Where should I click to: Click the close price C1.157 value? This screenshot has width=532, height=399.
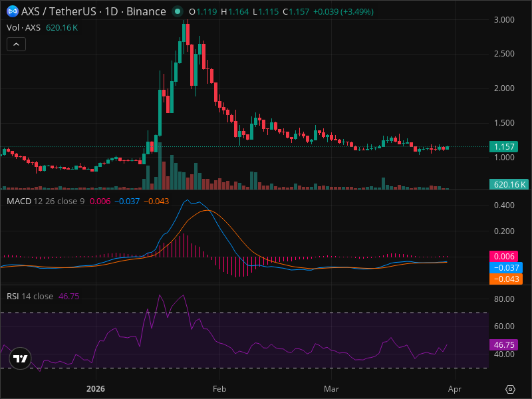(296, 12)
